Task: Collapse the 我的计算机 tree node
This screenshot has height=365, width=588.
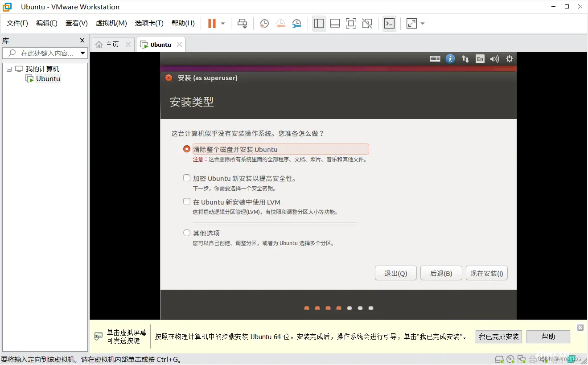Action: pos(9,69)
